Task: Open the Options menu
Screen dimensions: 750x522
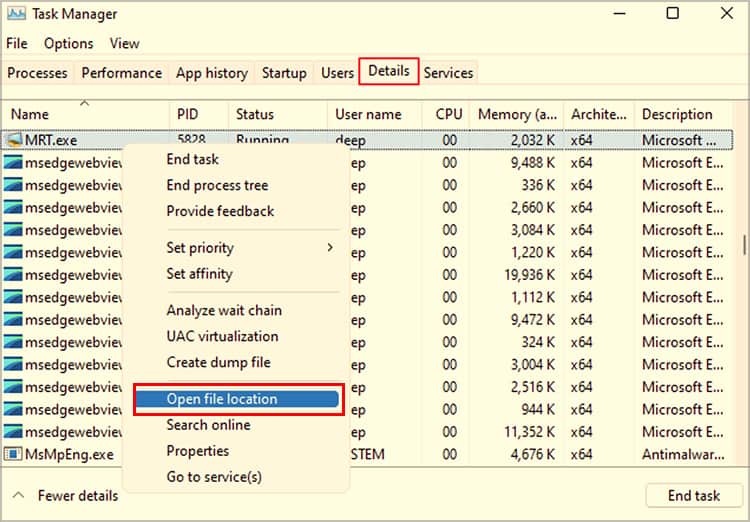Action: point(68,44)
